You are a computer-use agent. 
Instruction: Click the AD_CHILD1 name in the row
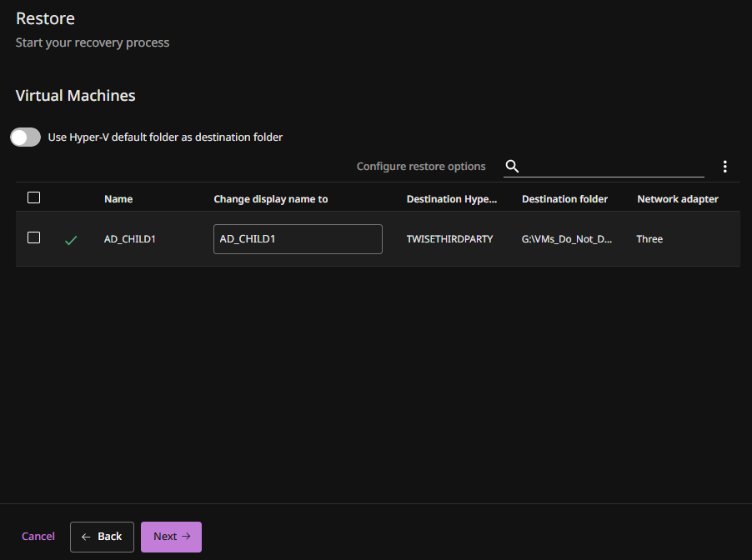tap(130, 239)
